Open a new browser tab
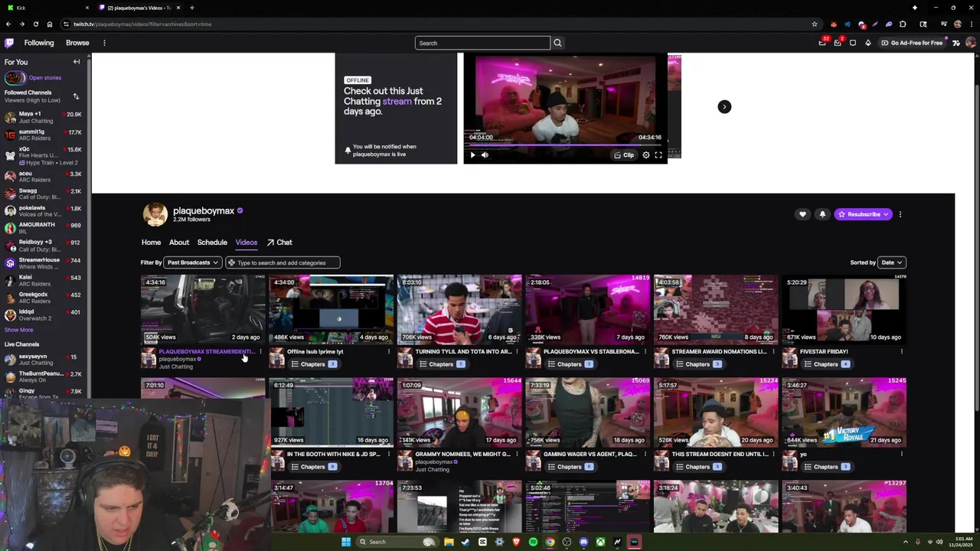980x551 pixels. 191,8
